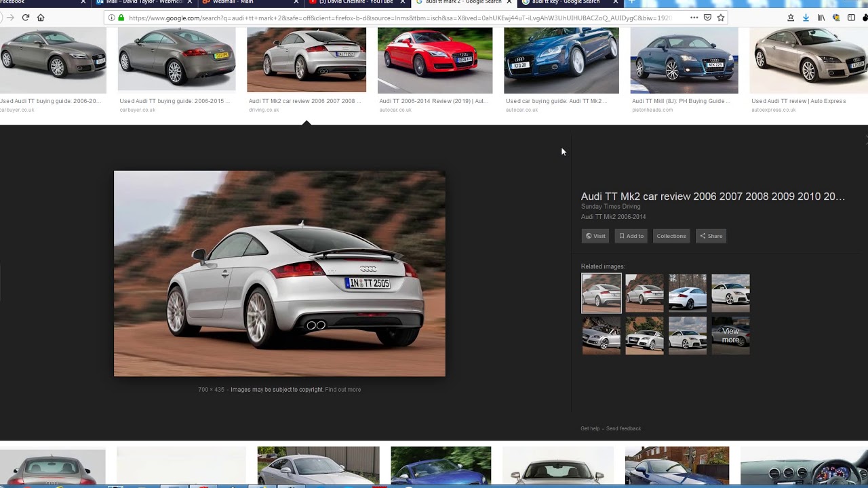Open the downloads arrow icon

click(x=806, y=18)
